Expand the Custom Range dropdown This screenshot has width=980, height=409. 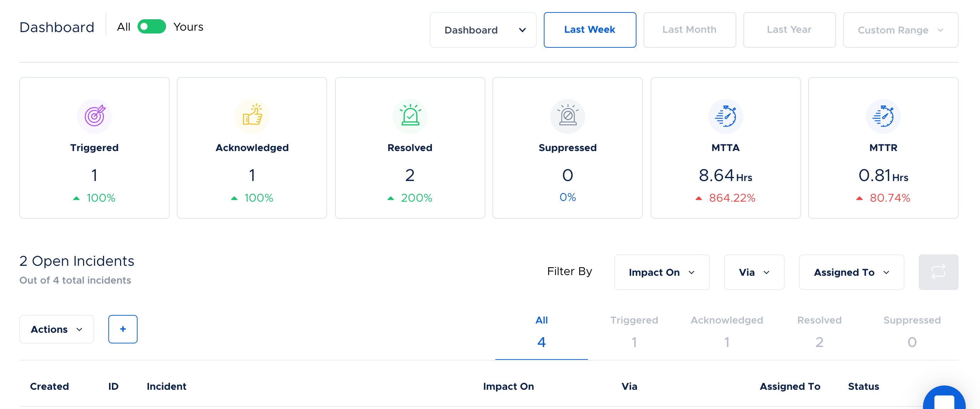[x=900, y=30]
